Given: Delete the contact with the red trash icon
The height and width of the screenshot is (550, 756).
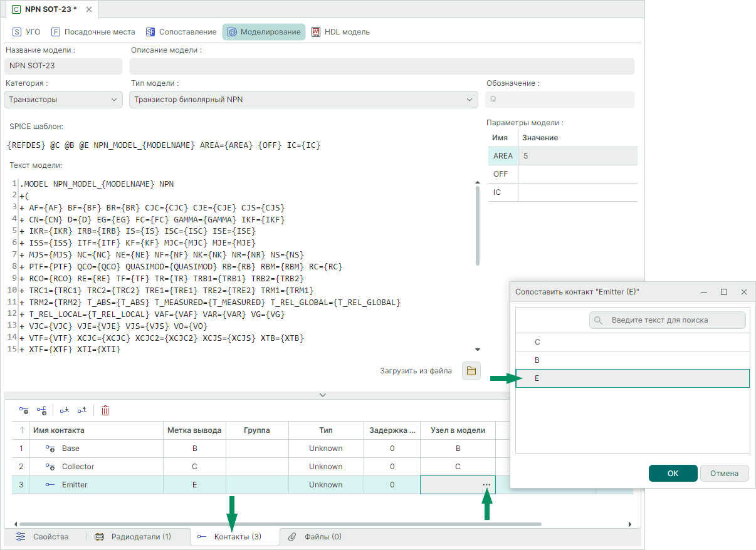Looking at the screenshot, I should [x=105, y=410].
